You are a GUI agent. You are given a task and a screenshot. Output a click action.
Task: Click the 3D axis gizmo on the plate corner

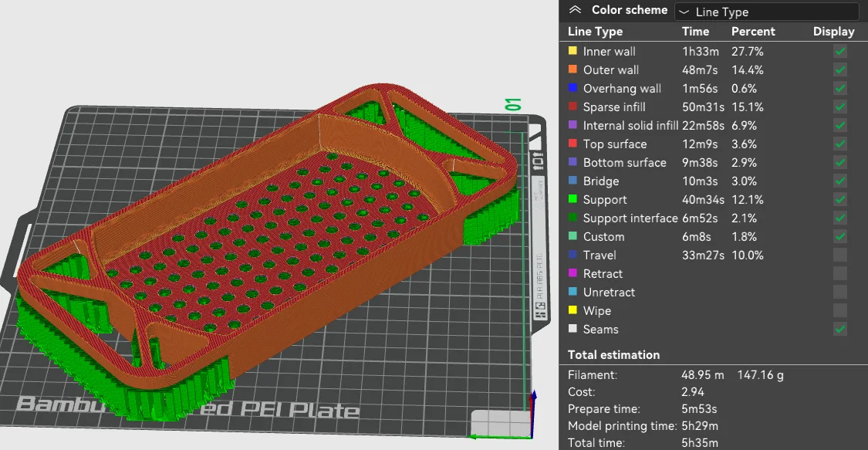(502, 416)
